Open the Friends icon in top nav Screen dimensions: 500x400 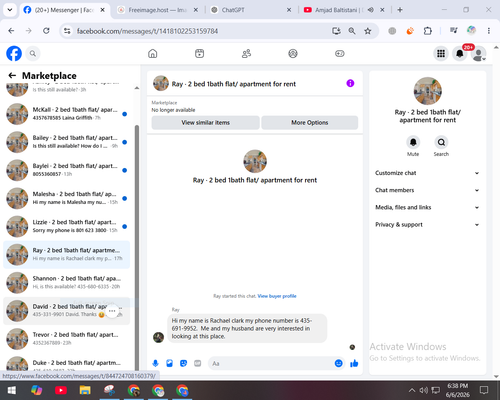click(246, 53)
